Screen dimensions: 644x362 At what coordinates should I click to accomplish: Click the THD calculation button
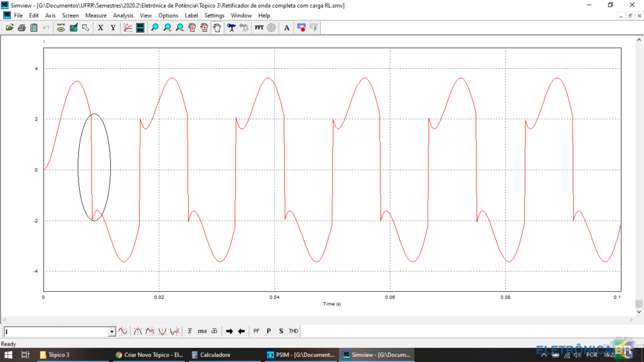coord(293,331)
